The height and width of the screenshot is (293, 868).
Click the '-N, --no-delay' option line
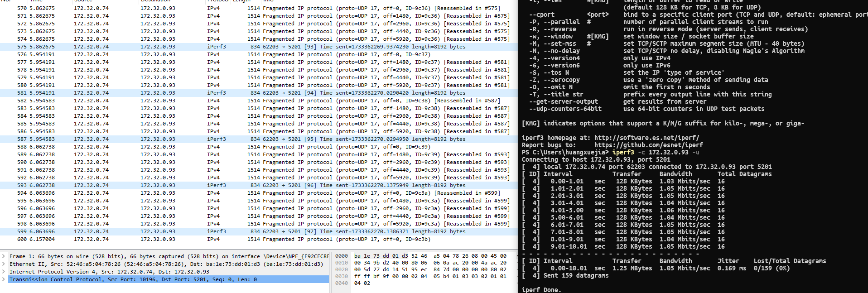pyautogui.click(x=666, y=51)
